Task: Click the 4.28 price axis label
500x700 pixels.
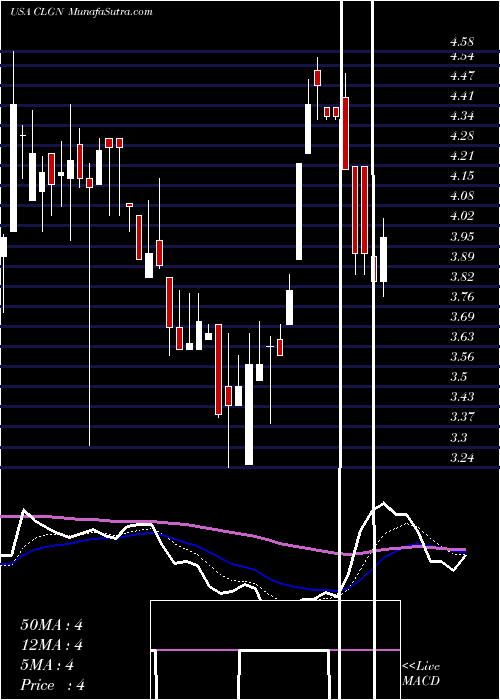Action: pos(462,136)
